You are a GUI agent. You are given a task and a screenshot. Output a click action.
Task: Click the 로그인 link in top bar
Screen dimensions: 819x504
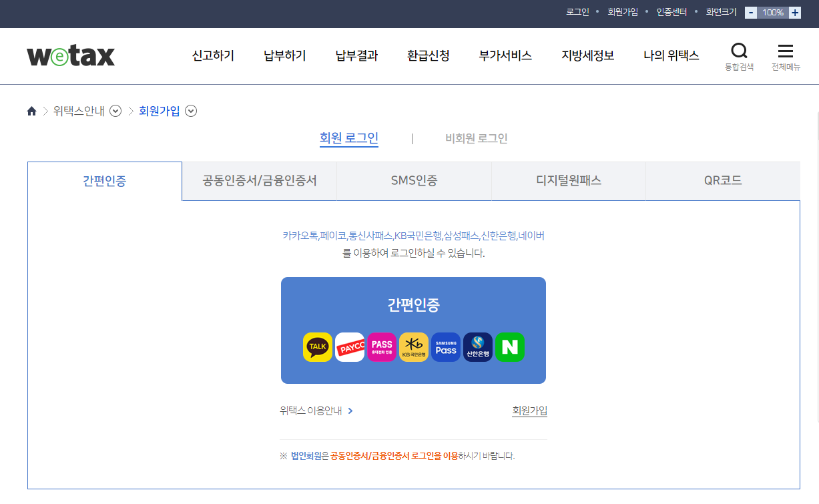click(577, 12)
